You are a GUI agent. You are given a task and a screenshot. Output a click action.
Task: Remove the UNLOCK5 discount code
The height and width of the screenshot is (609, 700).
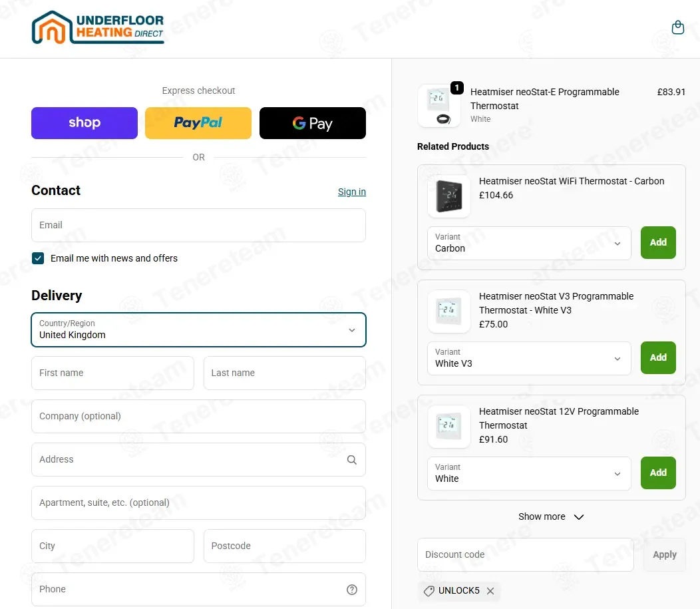click(490, 591)
